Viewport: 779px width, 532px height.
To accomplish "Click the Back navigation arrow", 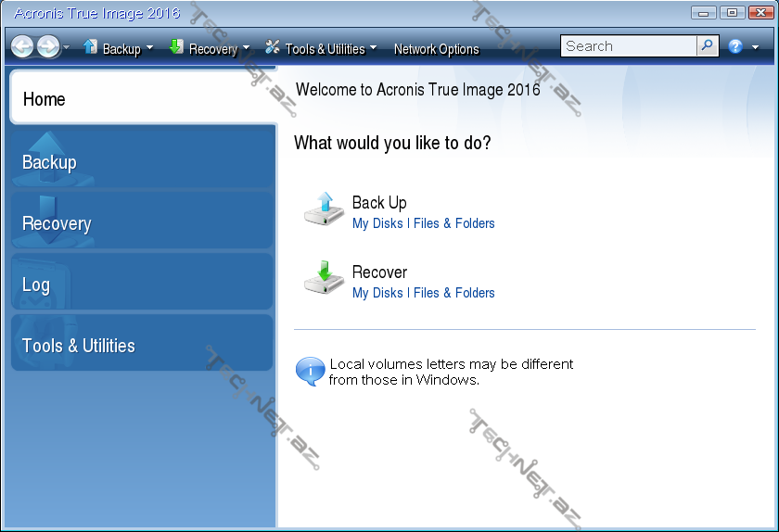I will click(x=22, y=47).
